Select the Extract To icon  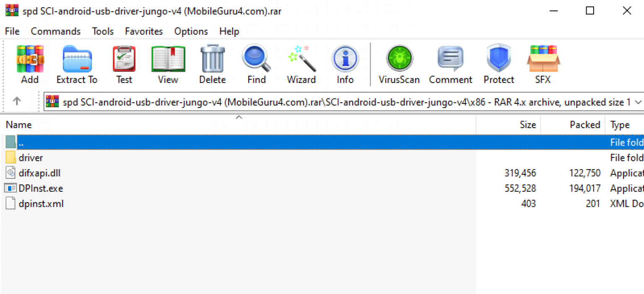77,63
